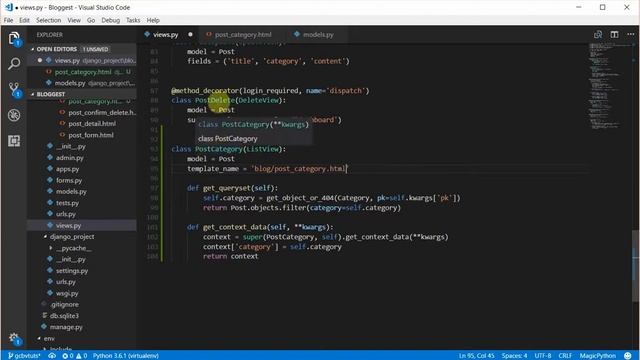Open forms.py in file tree
The width and height of the screenshot is (640, 360).
(69, 180)
